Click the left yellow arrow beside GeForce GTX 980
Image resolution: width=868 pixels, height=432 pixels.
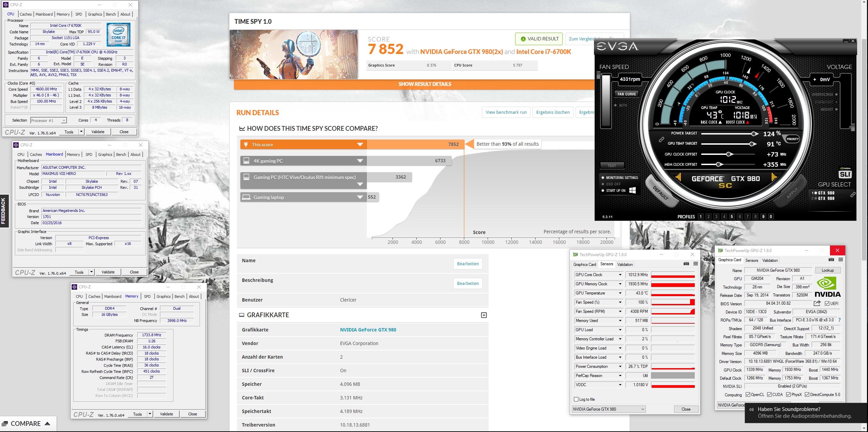pos(679,177)
